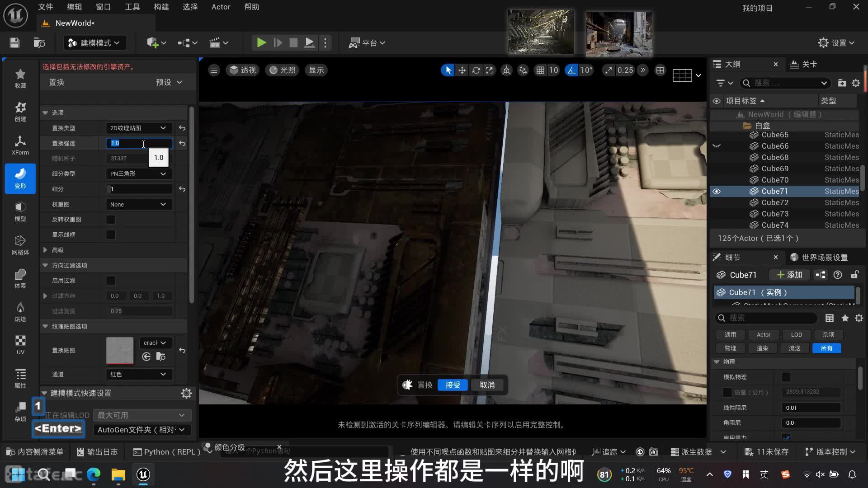The width and height of the screenshot is (868, 488).
Task: Open displacement type 2D texture dropdown
Action: 139,128
